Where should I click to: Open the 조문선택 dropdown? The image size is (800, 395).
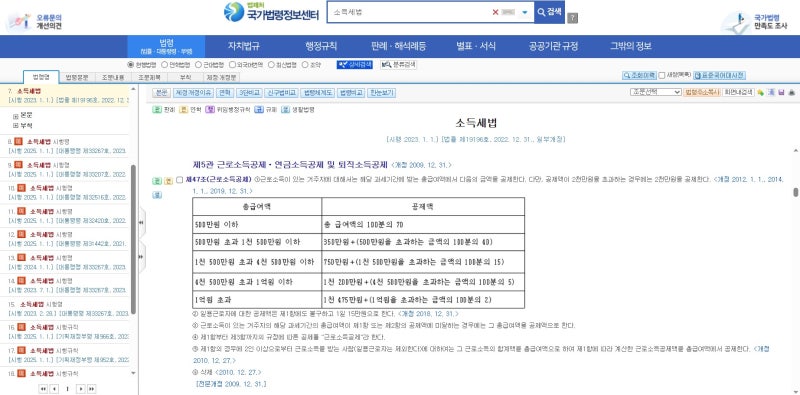pyautogui.click(x=656, y=92)
